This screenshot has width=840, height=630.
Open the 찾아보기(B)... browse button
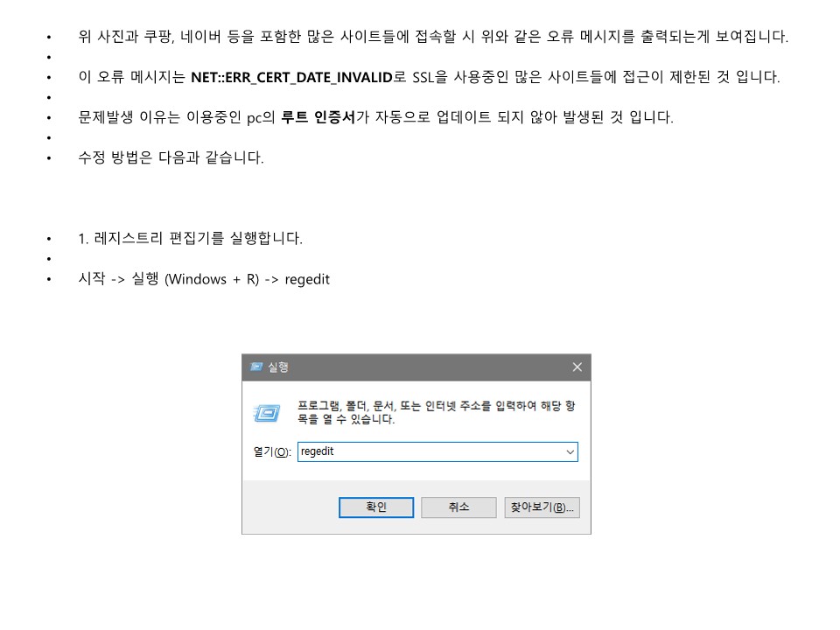pyautogui.click(x=542, y=507)
